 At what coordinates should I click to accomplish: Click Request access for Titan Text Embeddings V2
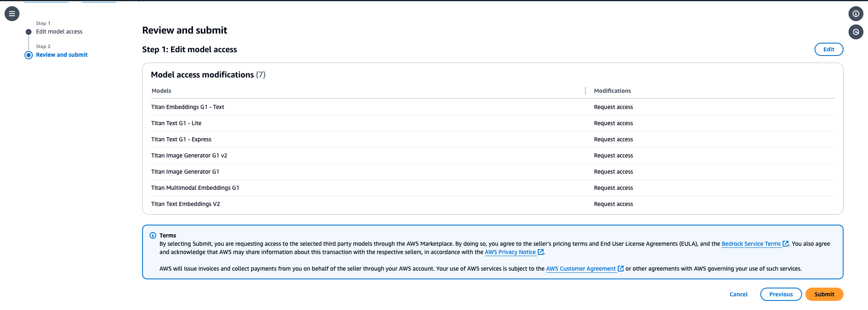pos(613,204)
